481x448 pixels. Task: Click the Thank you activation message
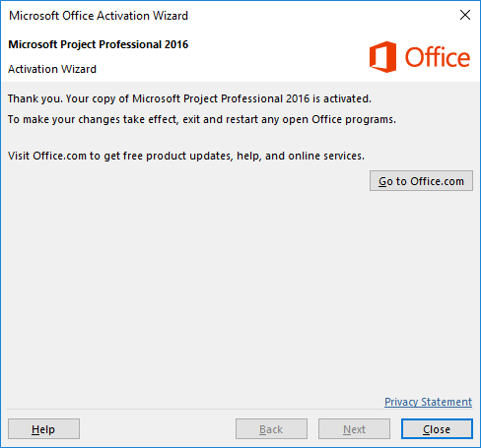(189, 98)
